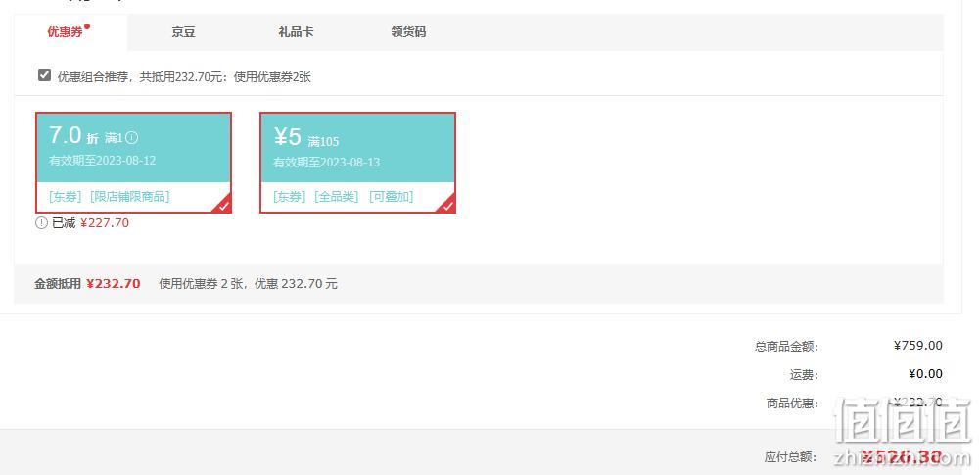Click the 金额抵用 ¥232.70 amount
980x475 pixels.
(114, 284)
